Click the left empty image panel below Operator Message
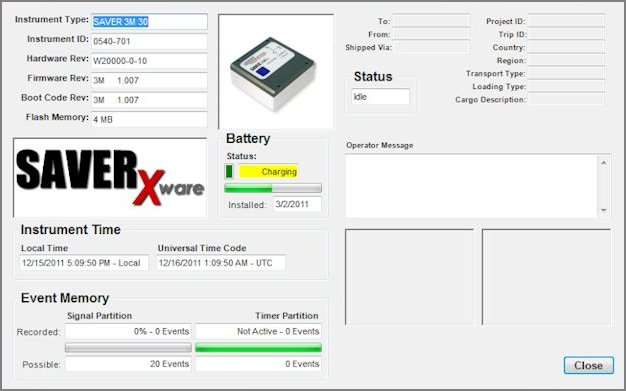The height and width of the screenshot is (391, 626). click(x=410, y=277)
